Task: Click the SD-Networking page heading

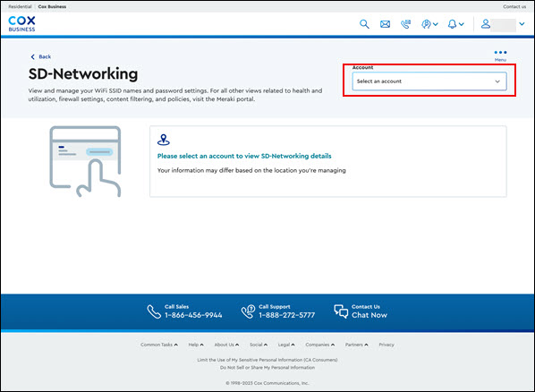Action: 83,73
